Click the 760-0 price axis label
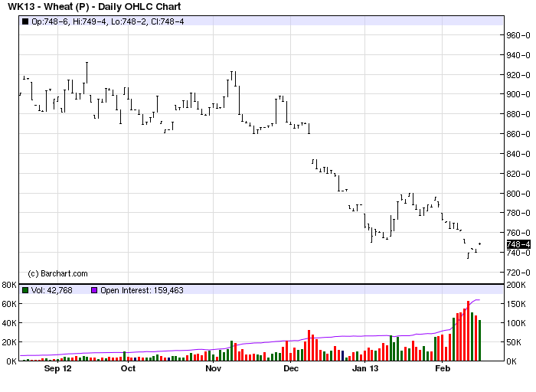 [518, 233]
